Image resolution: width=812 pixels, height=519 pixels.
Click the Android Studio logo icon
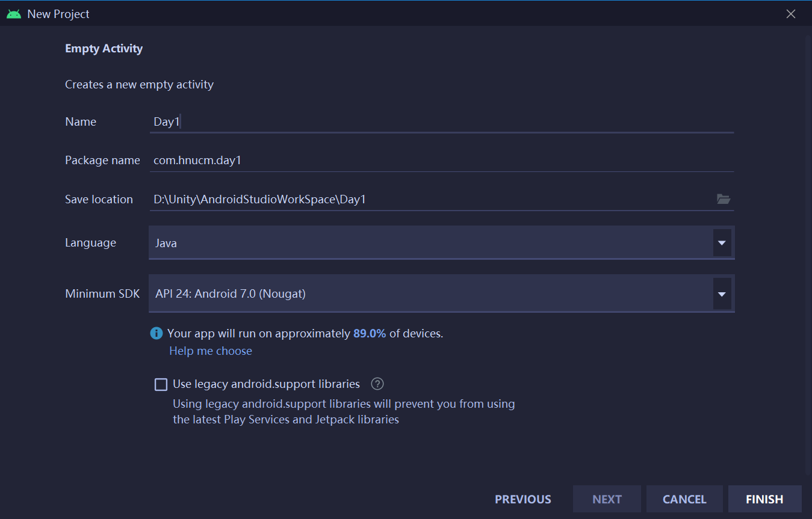[x=14, y=14]
